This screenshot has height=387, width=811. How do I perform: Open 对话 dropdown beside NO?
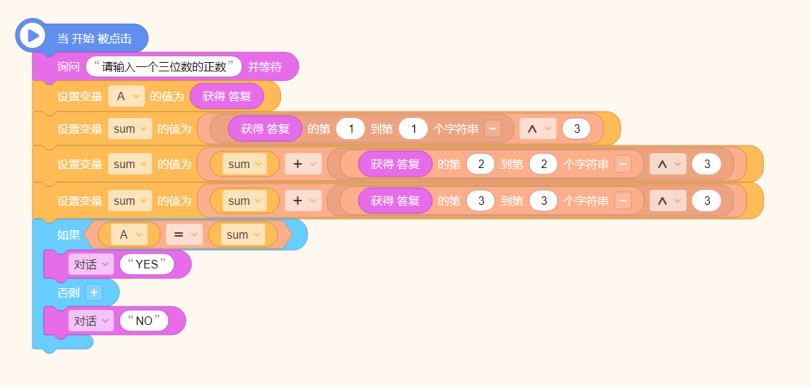click(91, 321)
